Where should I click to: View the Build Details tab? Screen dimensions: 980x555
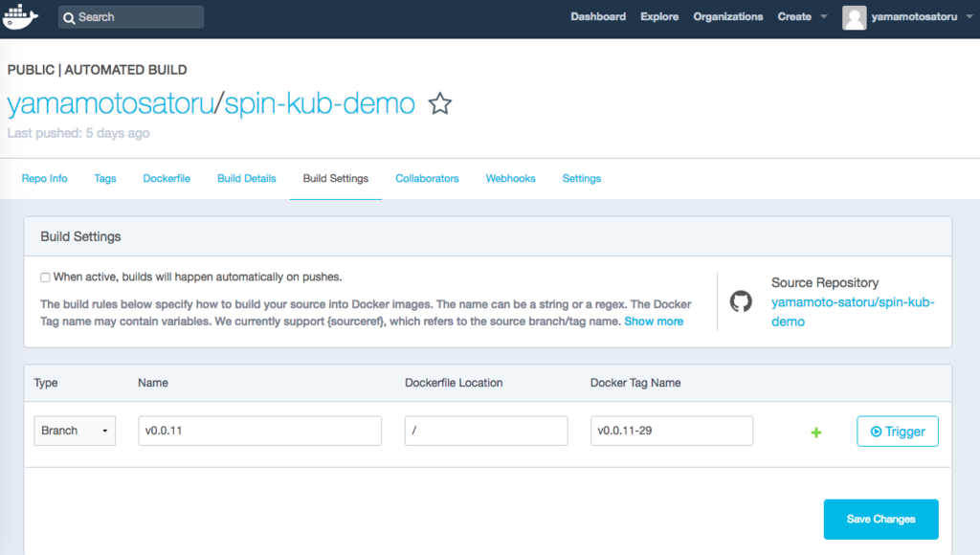tap(246, 178)
